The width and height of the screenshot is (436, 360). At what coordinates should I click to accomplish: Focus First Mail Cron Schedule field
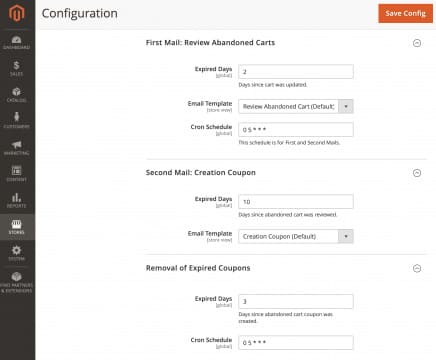click(x=296, y=130)
